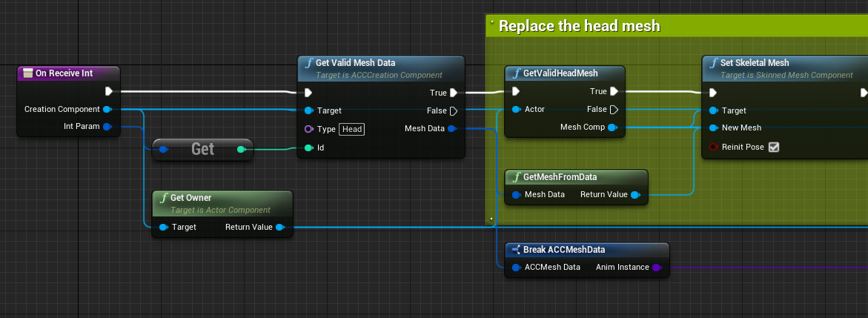Click the New Mesh input pin
The height and width of the screenshot is (318, 868).
pyautogui.click(x=713, y=127)
